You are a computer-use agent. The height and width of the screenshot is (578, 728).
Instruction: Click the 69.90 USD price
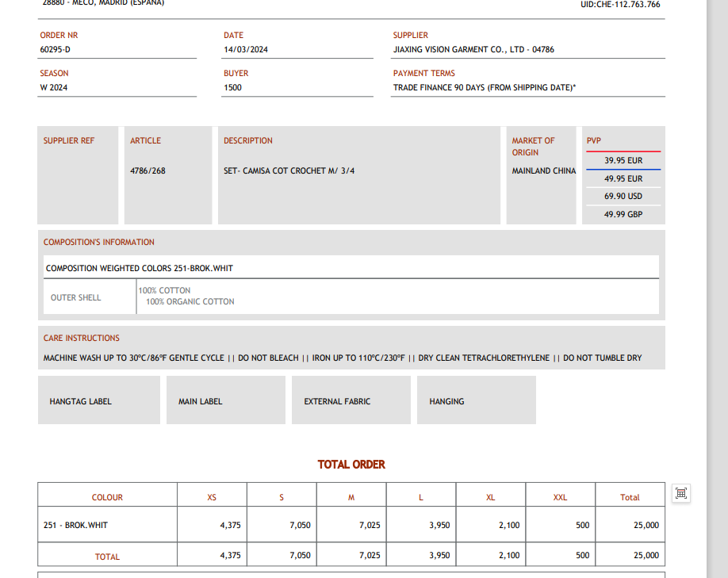point(623,196)
